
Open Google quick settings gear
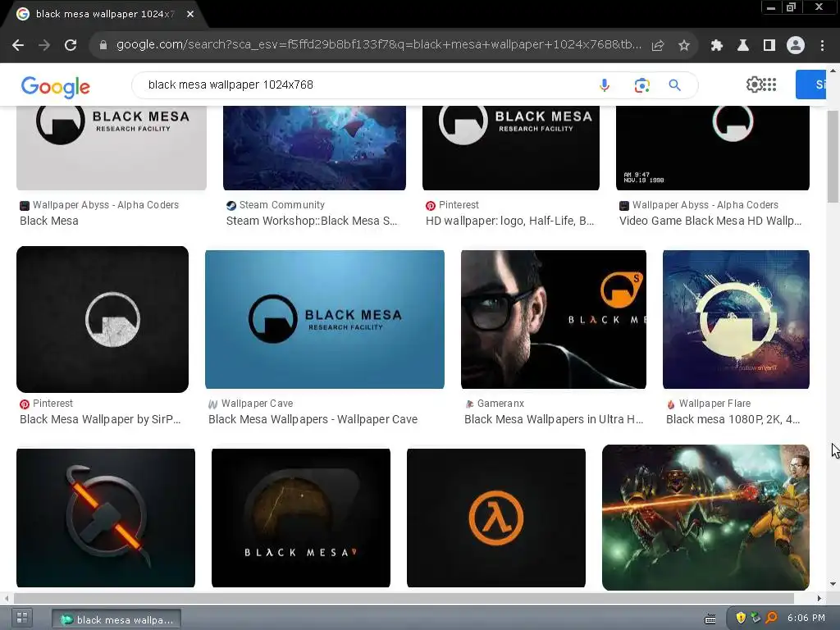click(754, 84)
